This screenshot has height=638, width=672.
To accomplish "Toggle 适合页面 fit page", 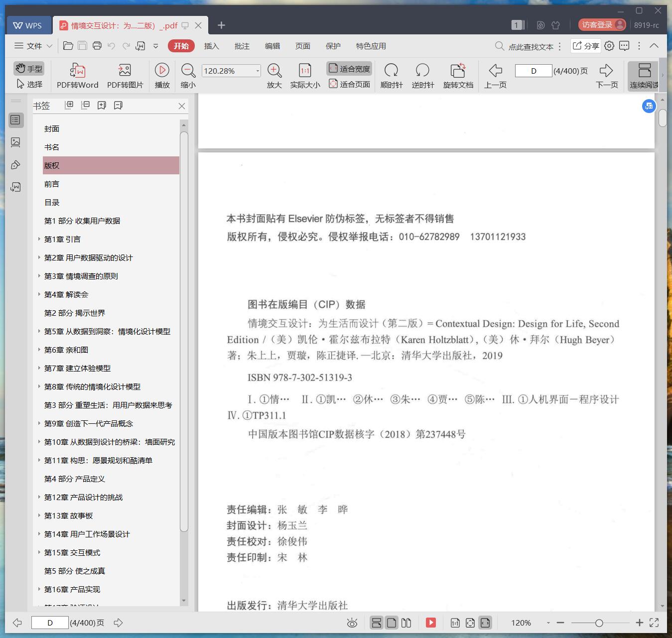I will click(x=349, y=84).
